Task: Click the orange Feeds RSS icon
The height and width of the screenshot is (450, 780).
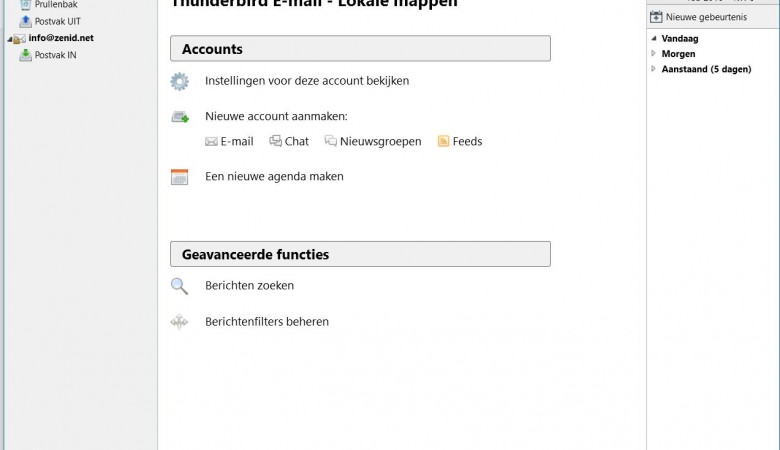Action: point(443,142)
